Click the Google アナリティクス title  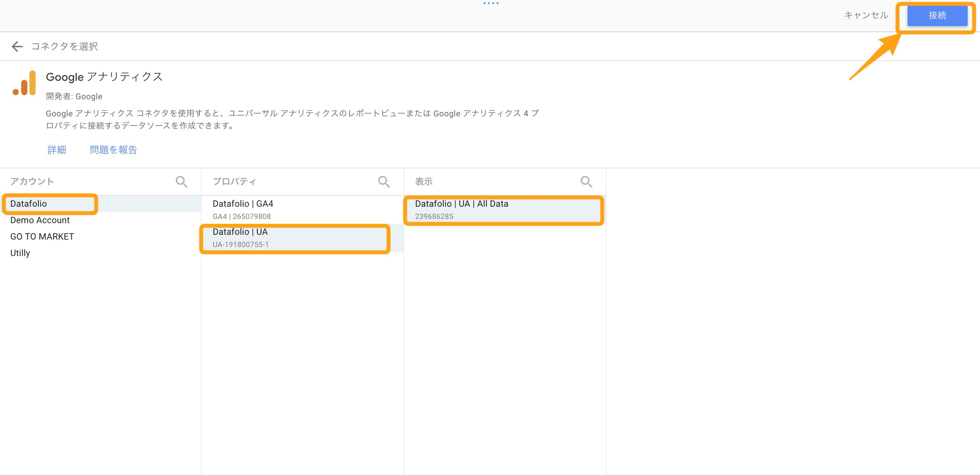click(x=104, y=77)
